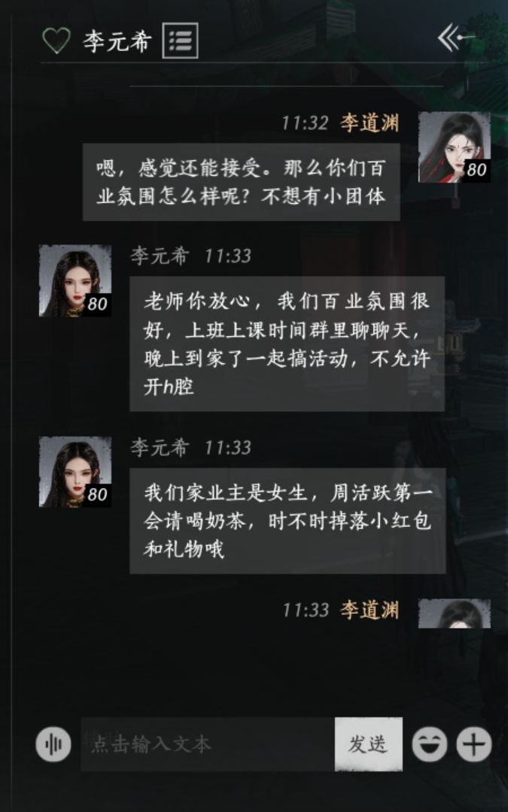
Task: Click the 李元希 chat title at top
Action: (x=117, y=41)
